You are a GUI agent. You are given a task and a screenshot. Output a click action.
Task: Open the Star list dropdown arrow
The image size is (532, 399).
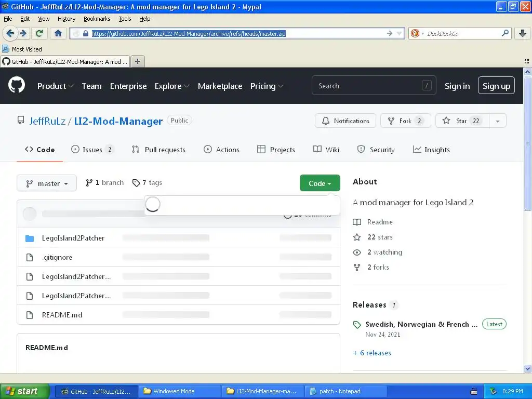(x=498, y=121)
